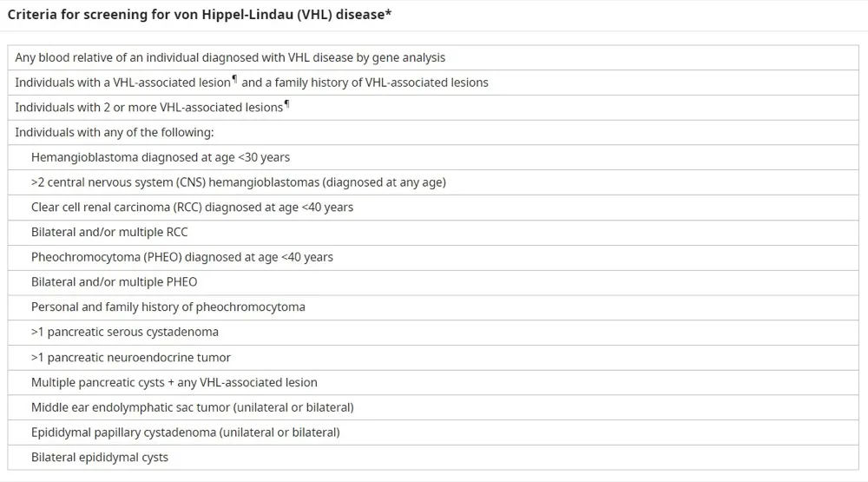Click the asterisk footnote mark in the title

pos(391,13)
